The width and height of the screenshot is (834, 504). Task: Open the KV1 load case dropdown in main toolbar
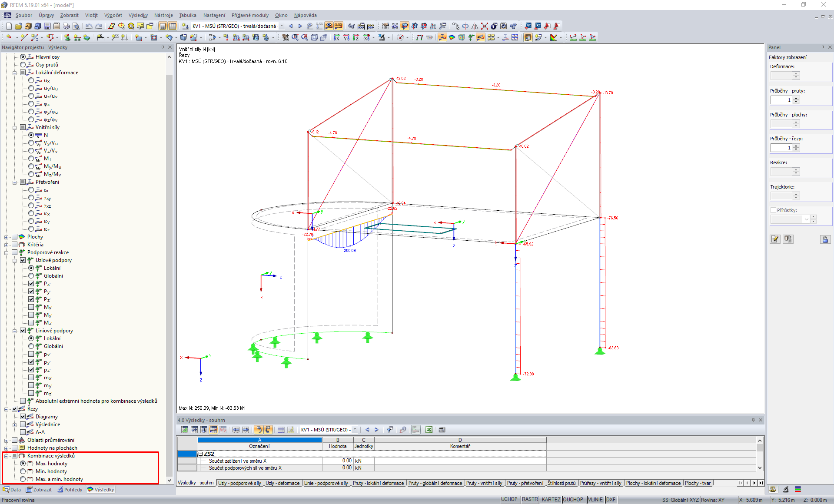(x=282, y=26)
